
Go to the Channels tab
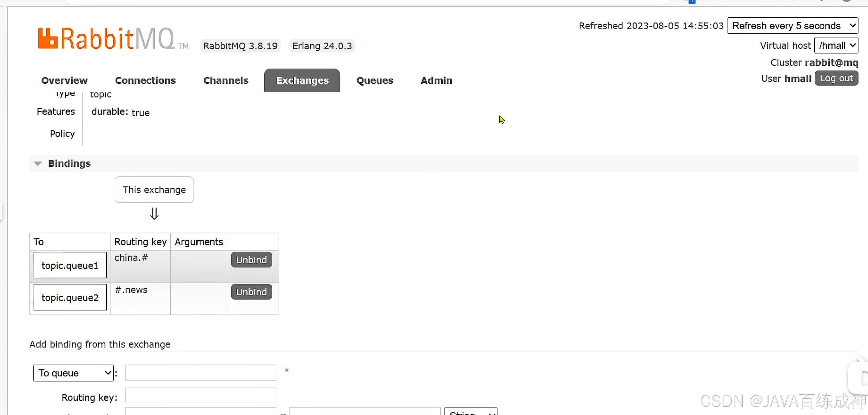tap(225, 81)
